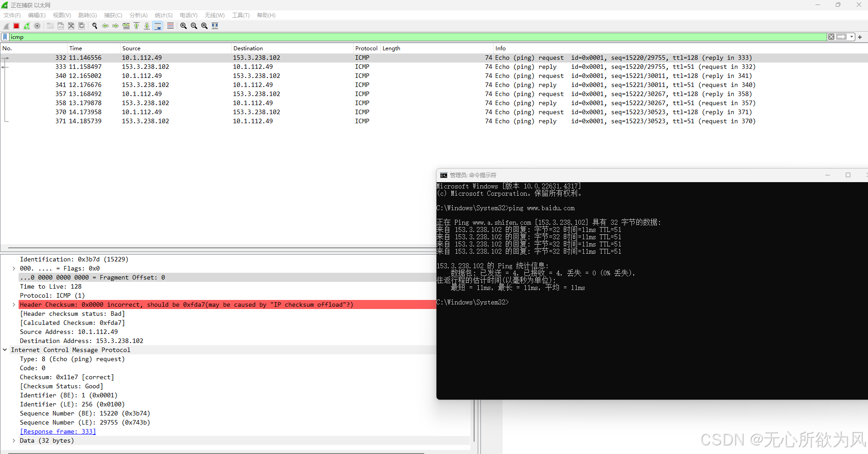
Task: Jump to first packet icon
Action: click(136, 26)
